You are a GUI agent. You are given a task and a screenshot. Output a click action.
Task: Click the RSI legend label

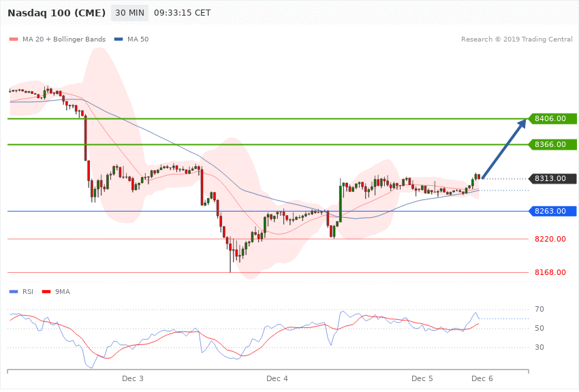(x=28, y=292)
